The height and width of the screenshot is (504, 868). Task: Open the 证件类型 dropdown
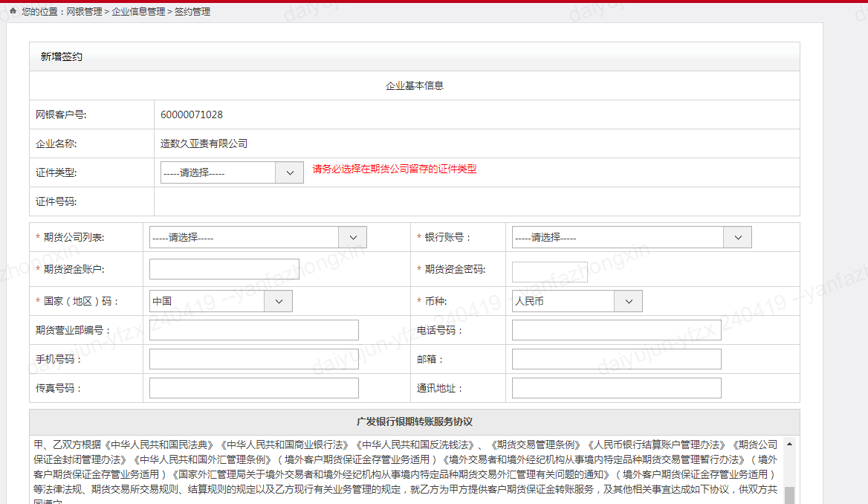click(x=231, y=172)
